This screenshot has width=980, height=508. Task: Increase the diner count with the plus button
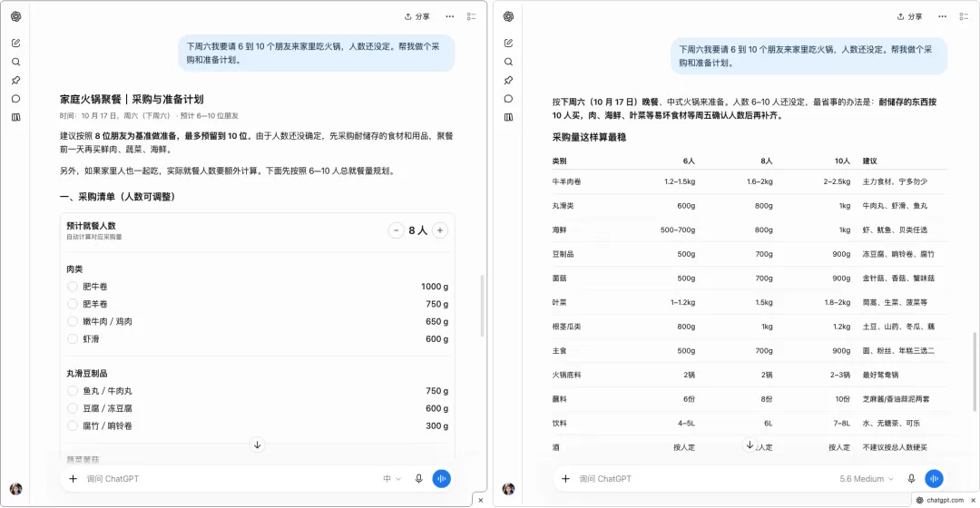click(440, 230)
